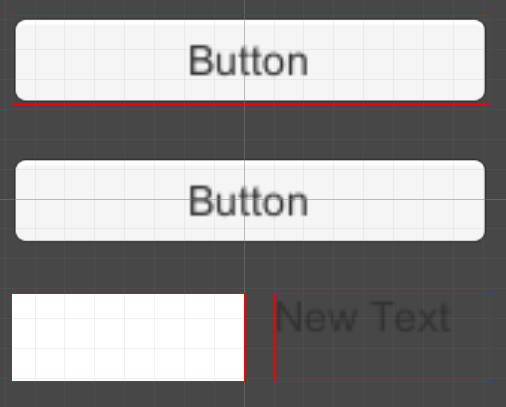Click the dark canvas between lower button and white rectangle
This screenshot has height=407, width=506.
(x=250, y=267)
